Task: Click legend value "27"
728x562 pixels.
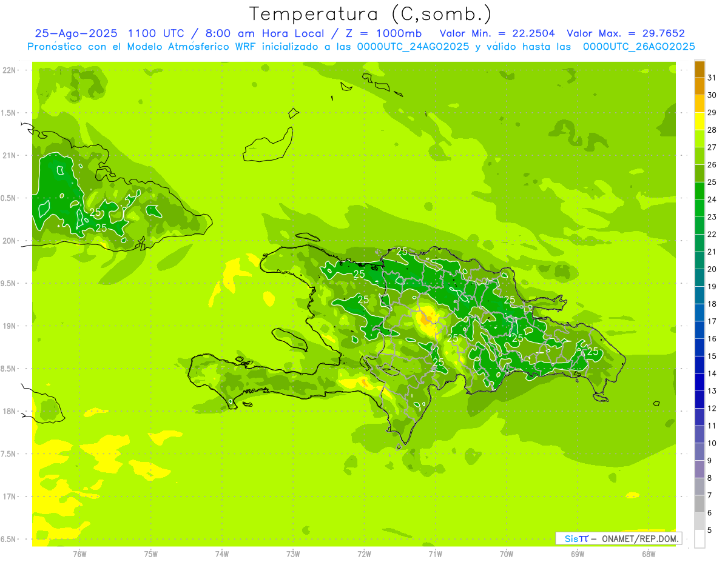Action: pyautogui.click(x=712, y=147)
